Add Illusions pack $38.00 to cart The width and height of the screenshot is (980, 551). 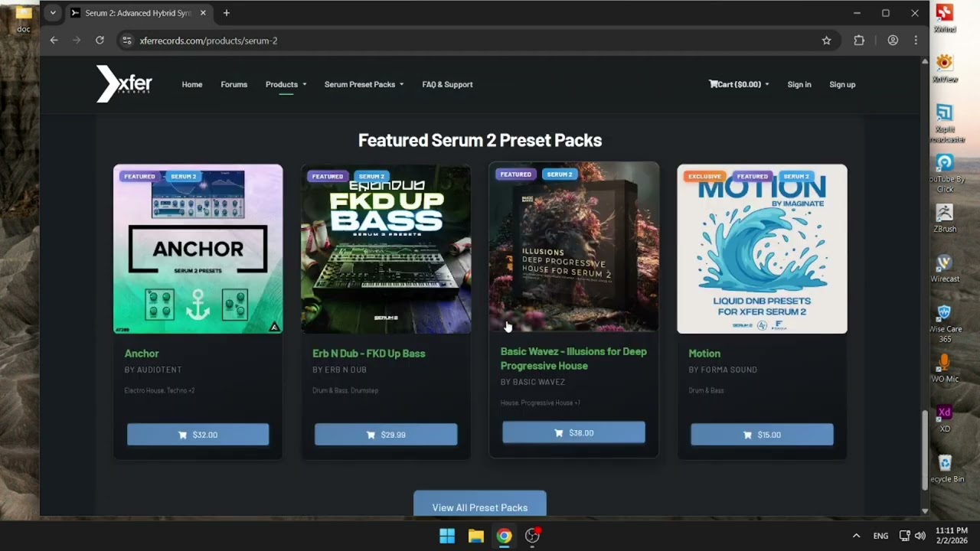pos(573,432)
